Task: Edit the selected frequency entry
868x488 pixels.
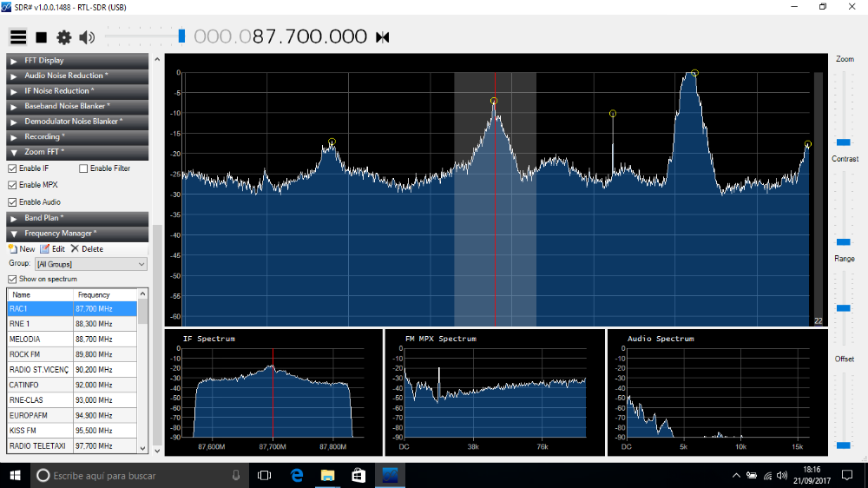Action: (x=52, y=249)
